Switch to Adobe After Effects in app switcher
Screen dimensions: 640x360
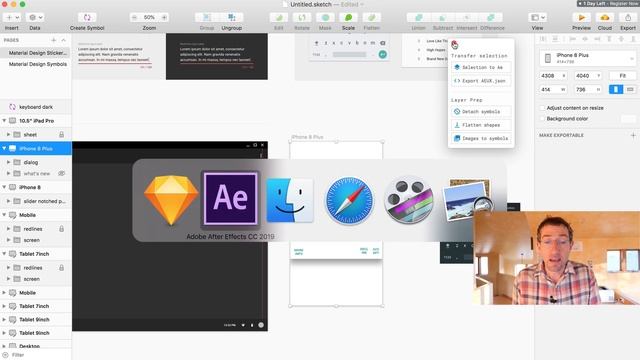pos(231,199)
